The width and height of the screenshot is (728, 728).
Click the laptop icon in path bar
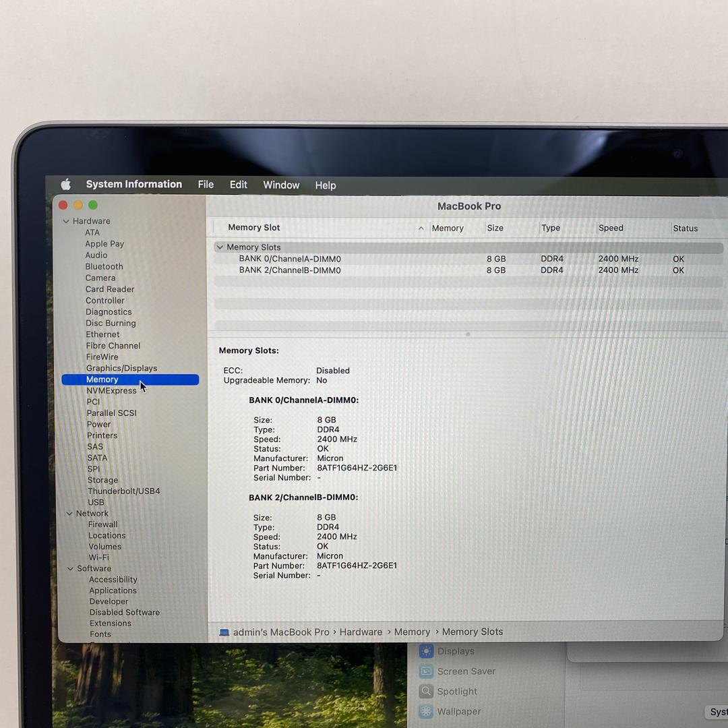click(x=224, y=632)
